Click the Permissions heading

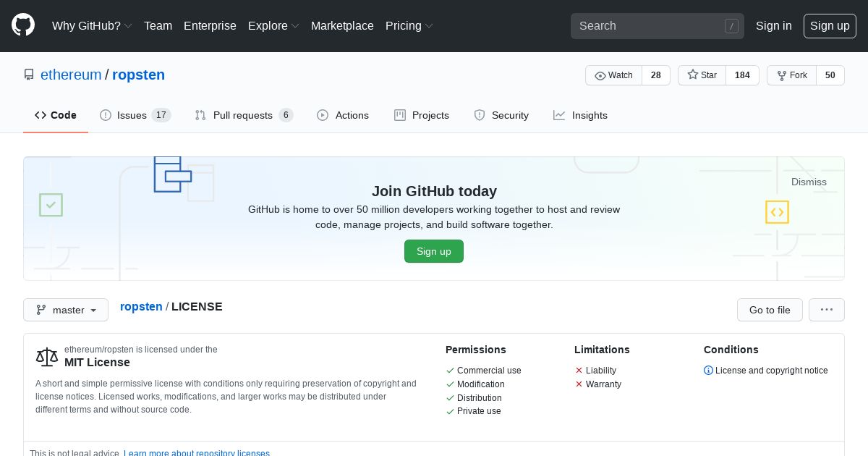476,350
